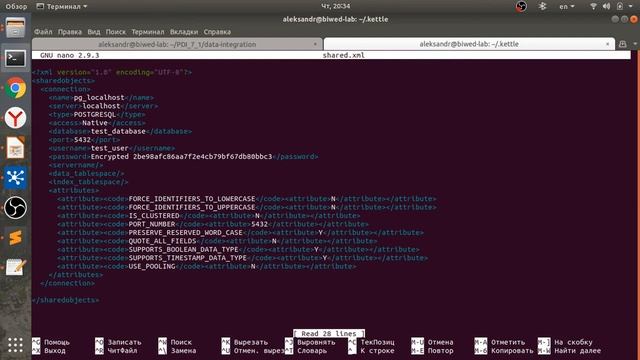Click the FORCE_IDENTIFIERS_TO_UPPERCASE attribute code
The height and width of the screenshot is (360, 640).
pyautogui.click(x=192, y=207)
